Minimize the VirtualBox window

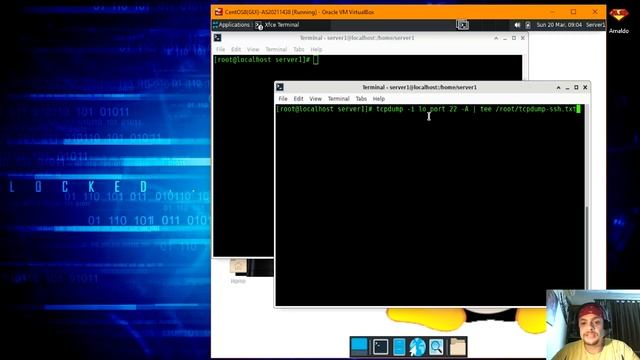click(x=552, y=12)
